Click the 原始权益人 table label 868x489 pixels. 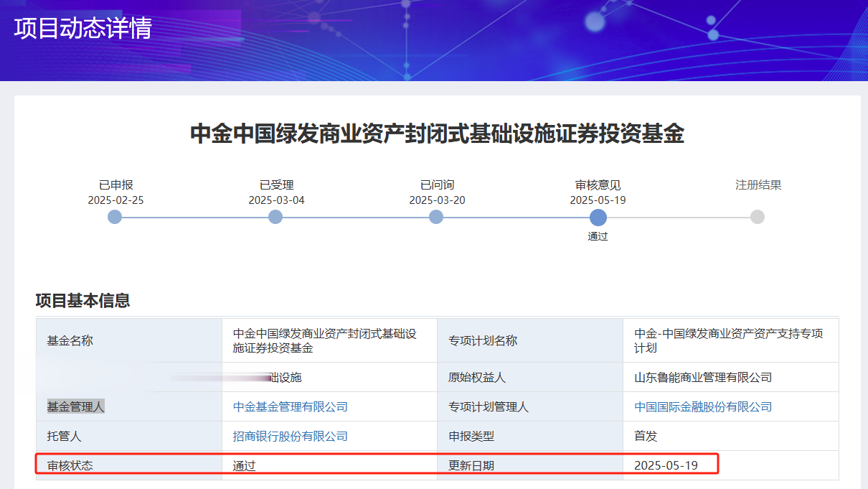(x=477, y=378)
